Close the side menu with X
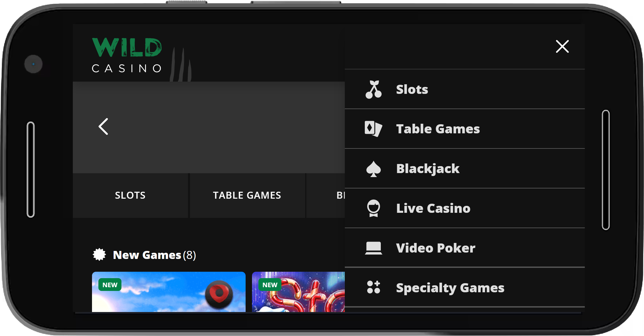Viewport: 644px width, 336px height. [x=562, y=46]
